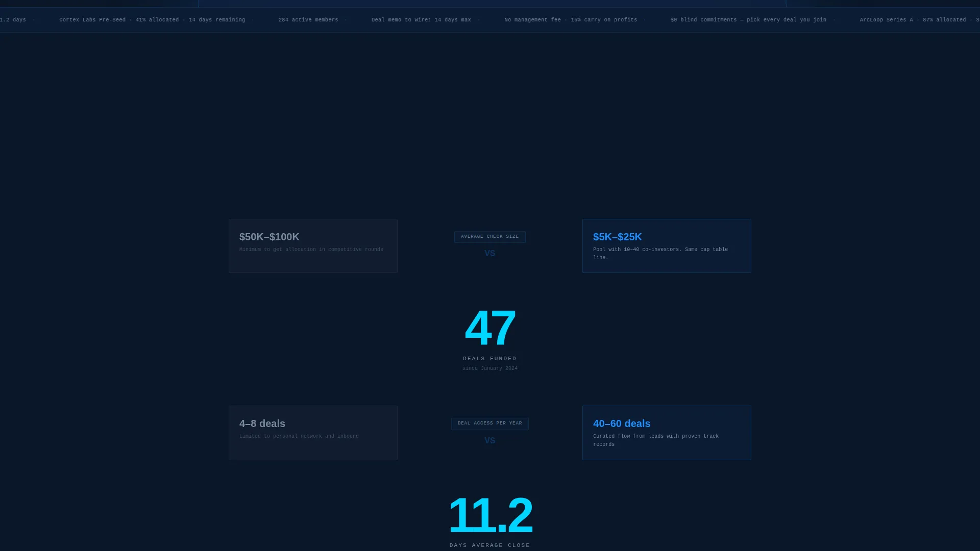Click the AVERAGE CHECK SIZE badge
The image size is (980, 551).
(490, 237)
